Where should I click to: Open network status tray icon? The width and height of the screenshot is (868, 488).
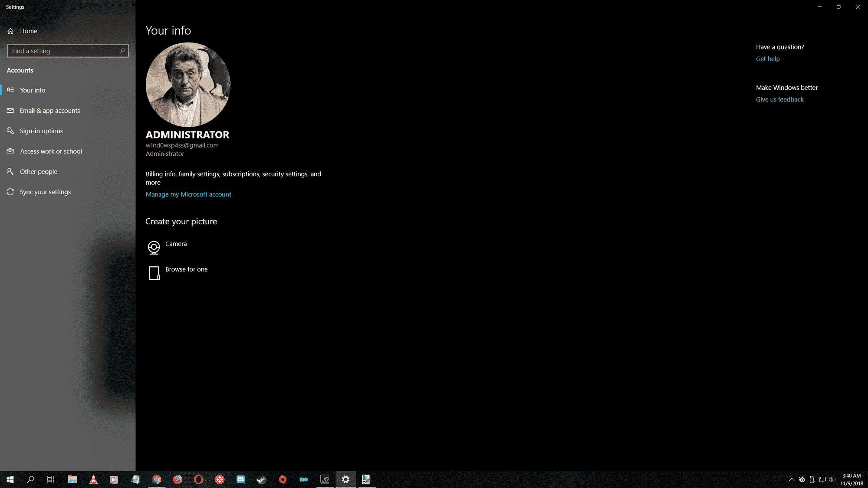click(x=822, y=479)
